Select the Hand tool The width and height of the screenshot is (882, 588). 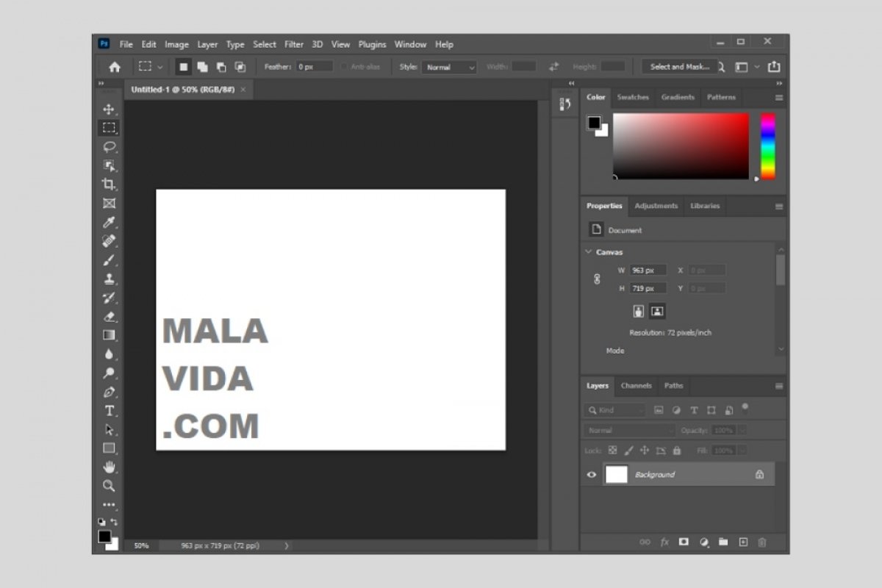tap(109, 467)
